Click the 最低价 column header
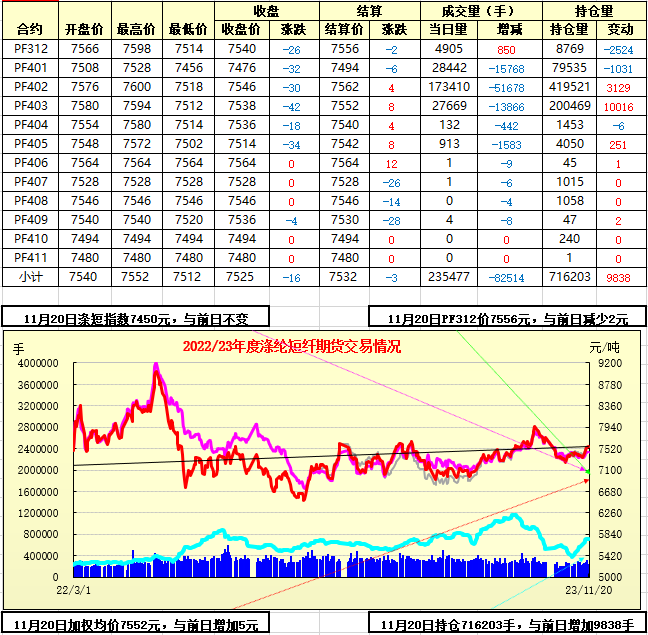 click(188, 29)
